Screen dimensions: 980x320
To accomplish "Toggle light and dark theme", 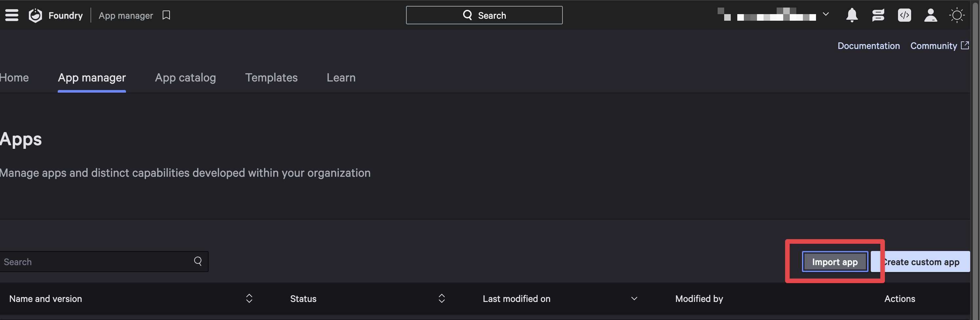I will click(x=957, y=15).
